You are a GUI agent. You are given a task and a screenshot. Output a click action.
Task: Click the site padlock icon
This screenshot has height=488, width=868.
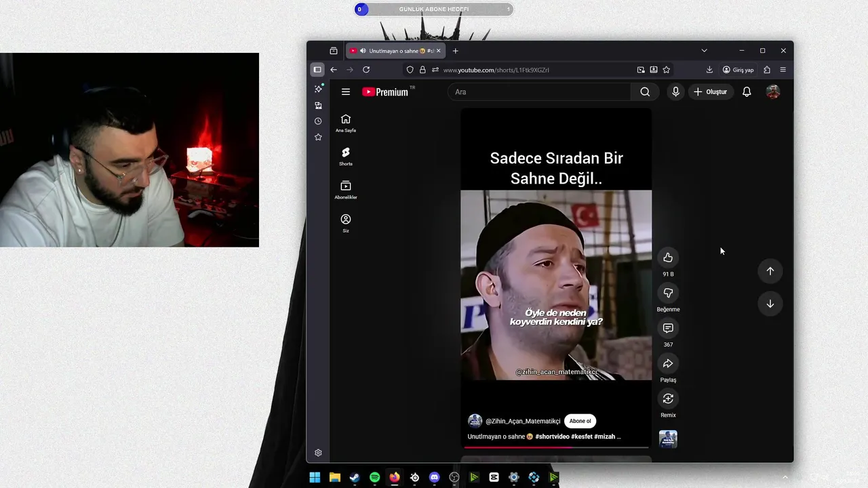coord(422,70)
